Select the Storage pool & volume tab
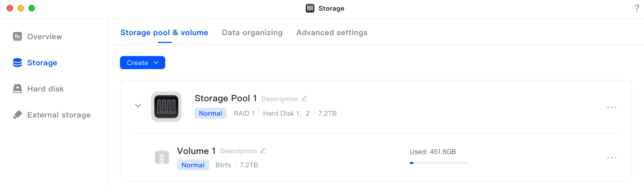This screenshot has height=185, width=644. [x=164, y=32]
